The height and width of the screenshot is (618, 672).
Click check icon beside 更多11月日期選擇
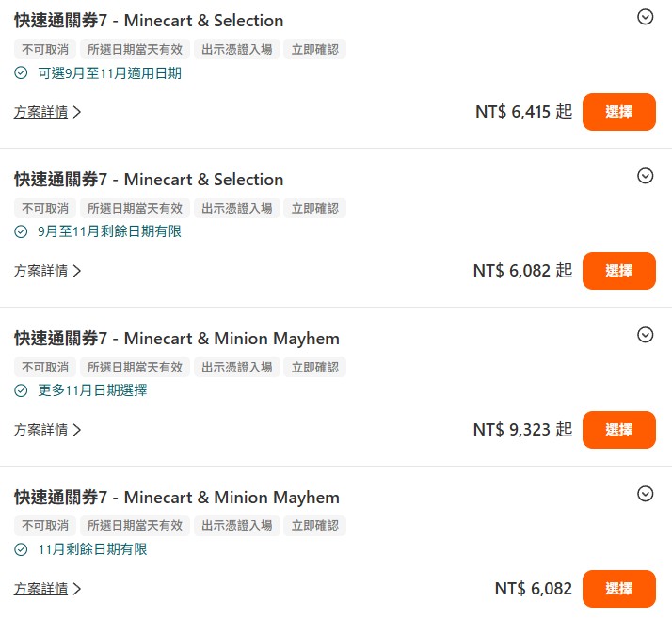(22, 390)
